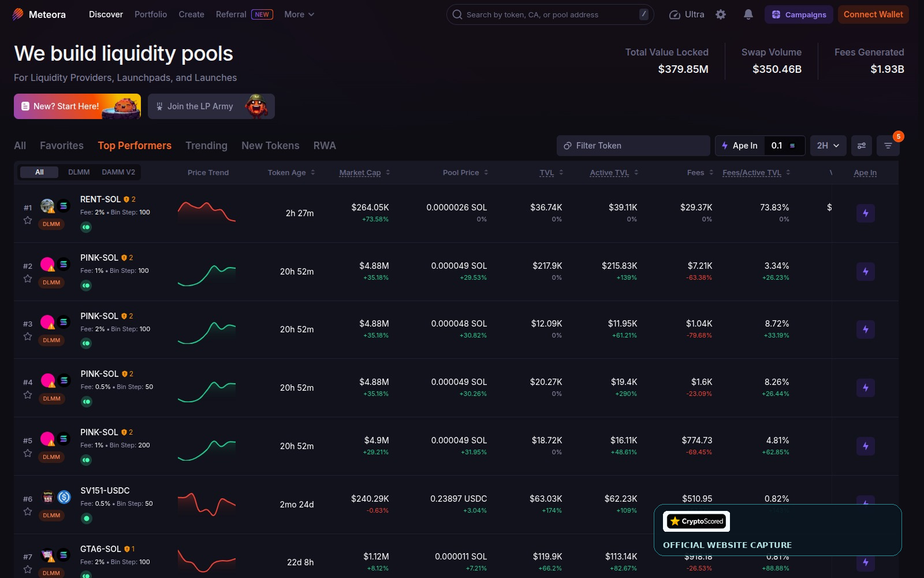
Task: Click the Ape In lightning icon for GTA6-SOL
Action: pos(866,562)
